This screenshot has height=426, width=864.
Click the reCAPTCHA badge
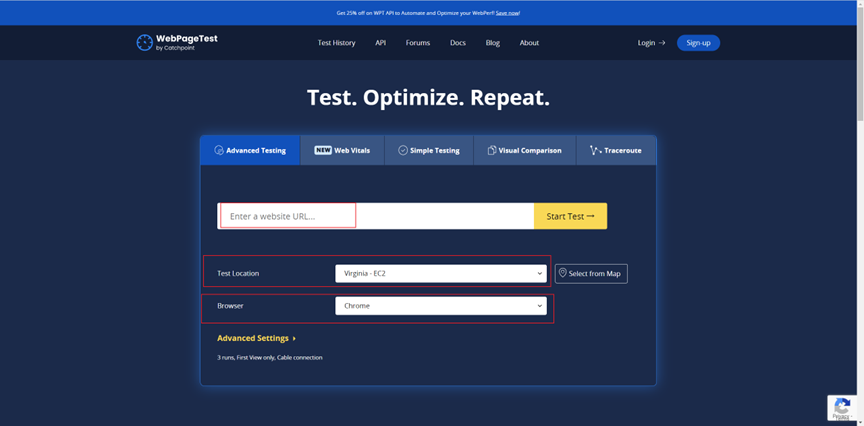click(x=843, y=408)
